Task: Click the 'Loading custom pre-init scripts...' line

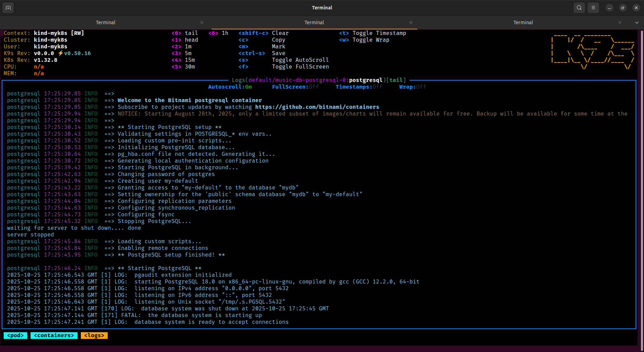Action: pos(119,141)
